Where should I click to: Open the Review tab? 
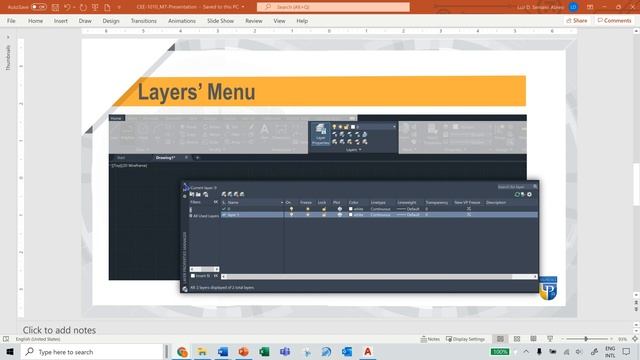tap(254, 21)
